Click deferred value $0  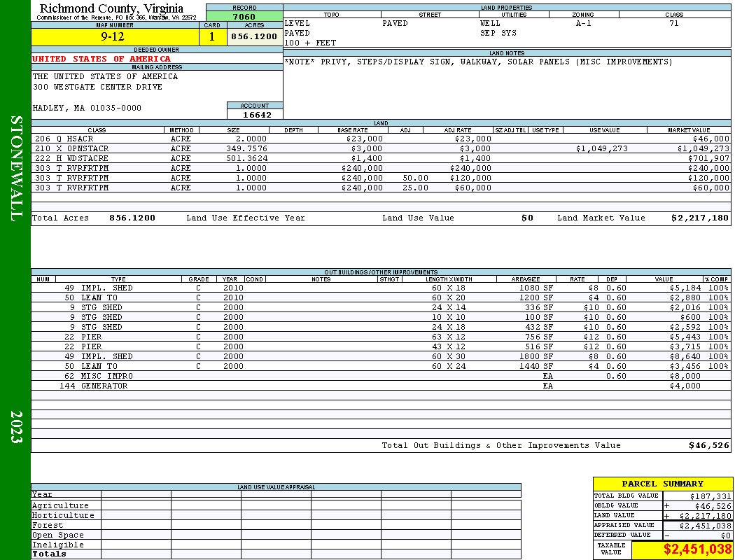click(726, 535)
